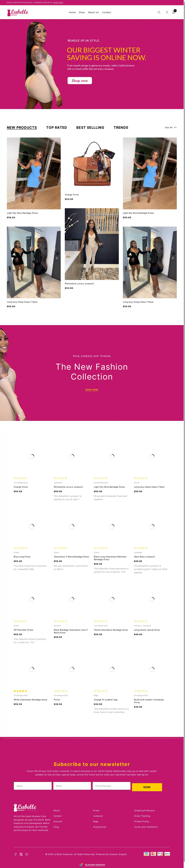Open the Shop menu item
The image size is (185, 868).
pyautogui.click(x=82, y=12)
